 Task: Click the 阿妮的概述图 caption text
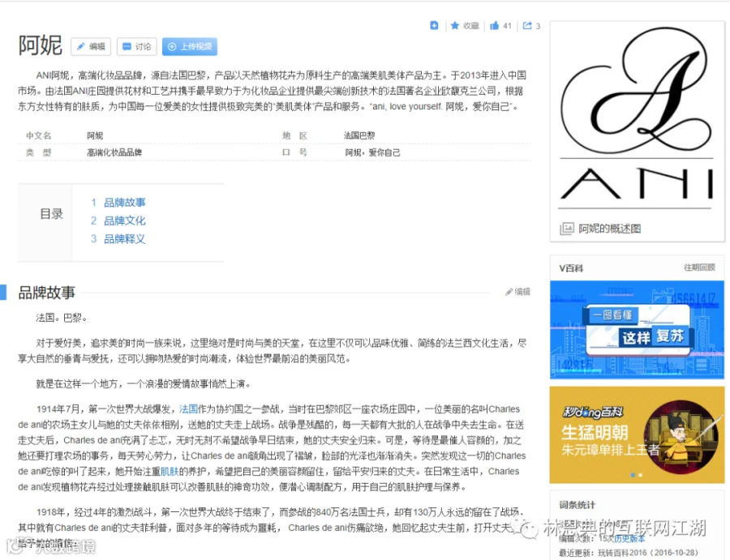[x=609, y=229]
